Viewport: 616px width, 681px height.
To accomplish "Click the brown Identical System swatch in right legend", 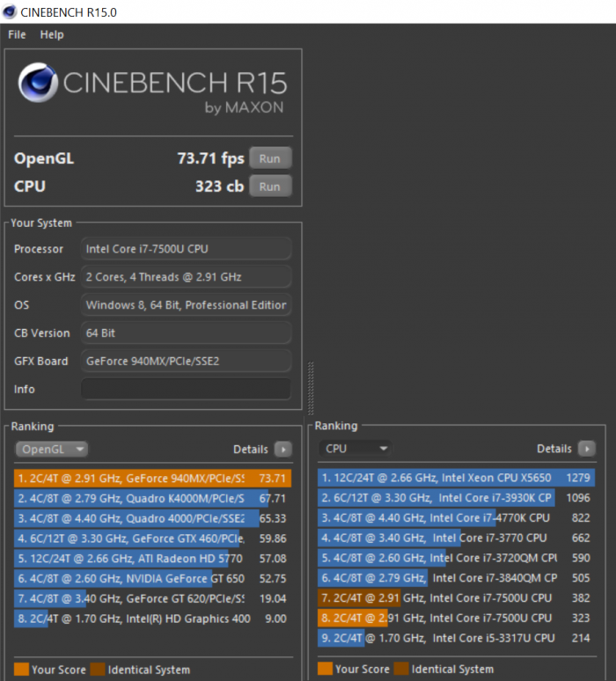I will tap(401, 670).
